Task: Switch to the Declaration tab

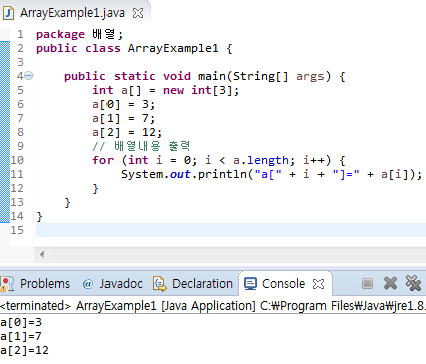Action: [x=202, y=284]
